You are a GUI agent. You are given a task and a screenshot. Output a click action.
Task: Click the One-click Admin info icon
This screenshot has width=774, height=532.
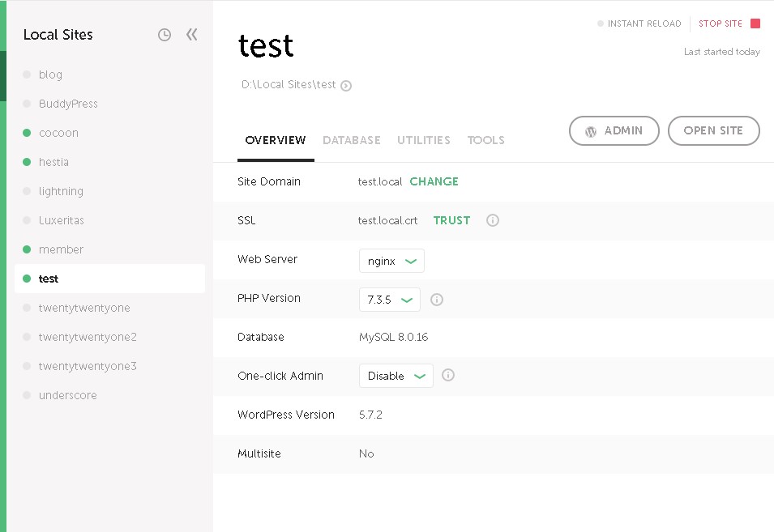(x=448, y=376)
